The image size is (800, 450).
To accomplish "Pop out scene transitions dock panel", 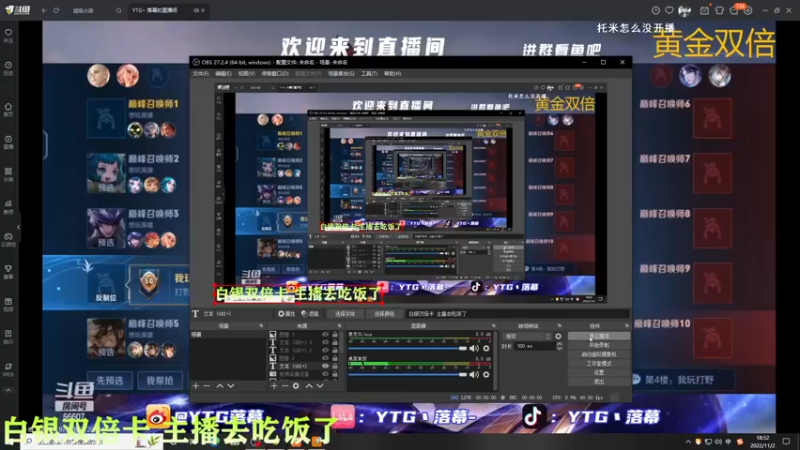I will tap(560, 326).
